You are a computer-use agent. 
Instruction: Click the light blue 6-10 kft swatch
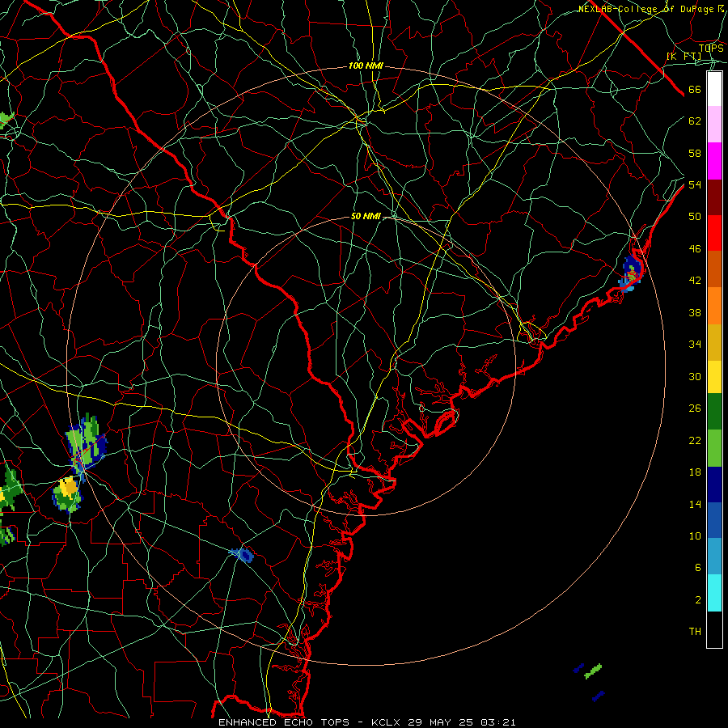click(x=714, y=557)
